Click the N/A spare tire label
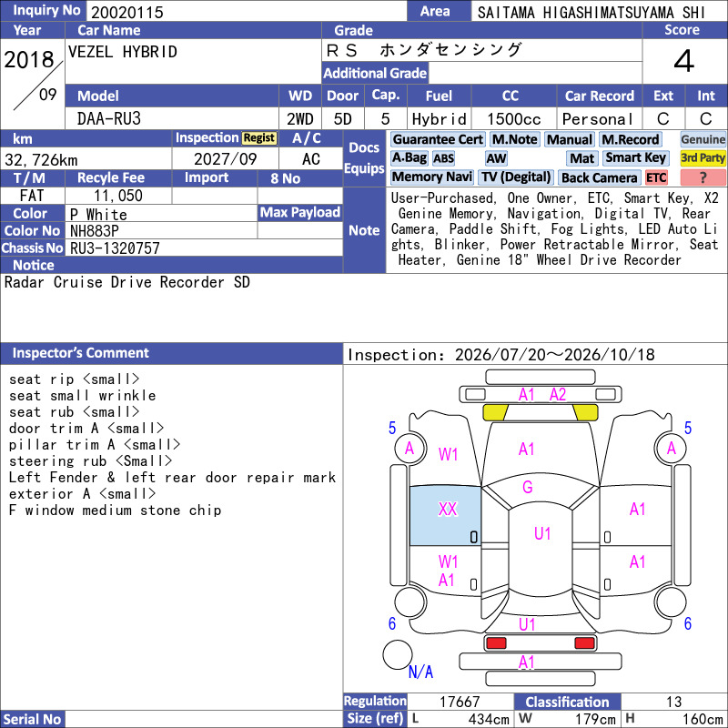The width and height of the screenshot is (728, 728). [x=420, y=672]
